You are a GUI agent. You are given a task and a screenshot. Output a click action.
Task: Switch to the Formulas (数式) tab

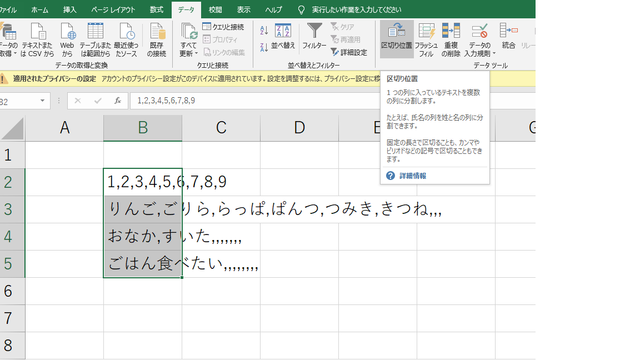pos(156,10)
